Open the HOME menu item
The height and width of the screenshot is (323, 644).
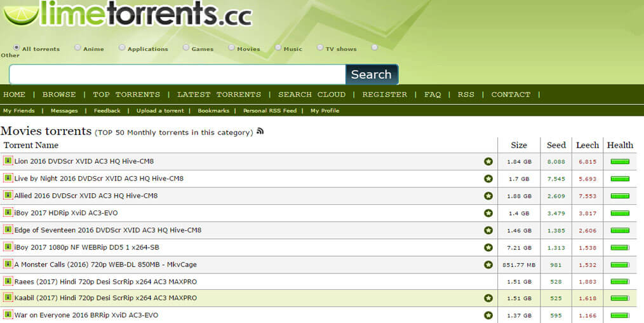14,95
